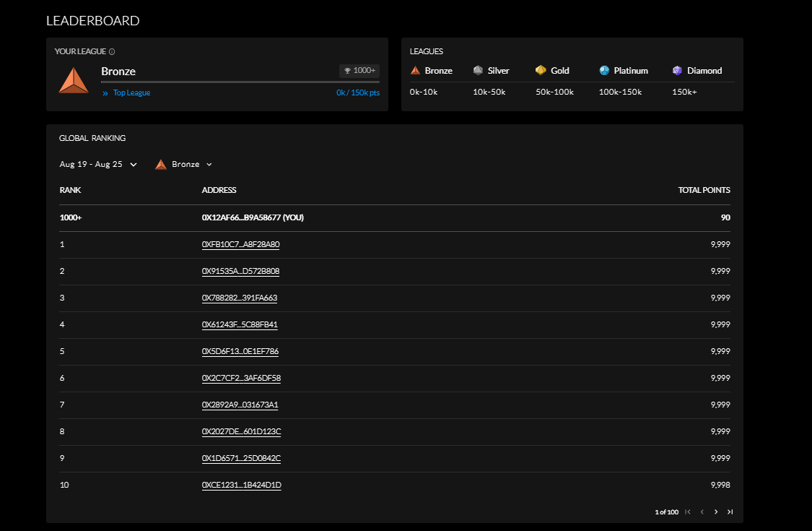Viewport: 812px width, 531px height.
Task: Open address 0X2892A9...031673A1
Action: click(x=240, y=405)
